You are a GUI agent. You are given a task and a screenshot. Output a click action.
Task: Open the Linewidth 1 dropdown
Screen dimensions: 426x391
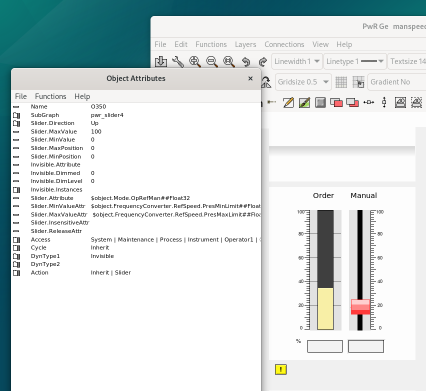coord(297,62)
